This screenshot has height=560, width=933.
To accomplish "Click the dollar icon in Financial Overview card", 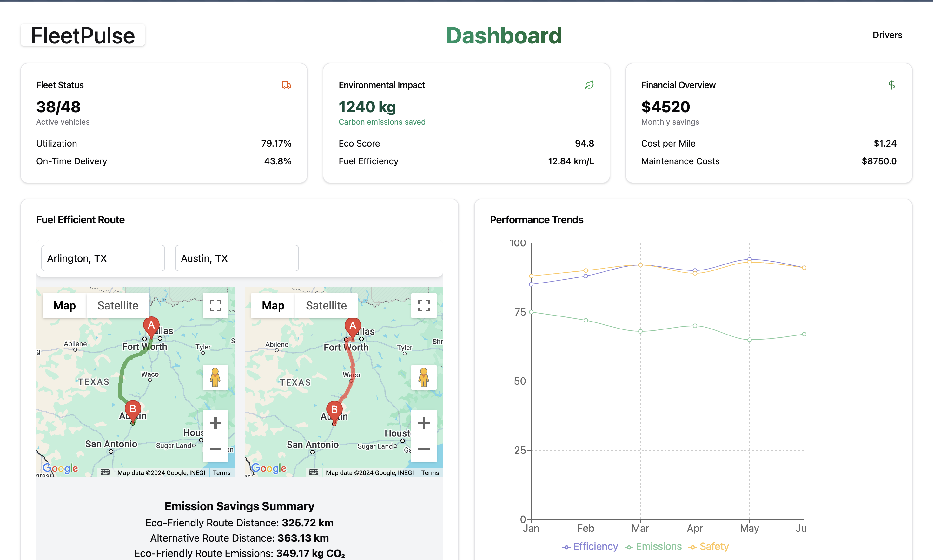I will tap(891, 85).
